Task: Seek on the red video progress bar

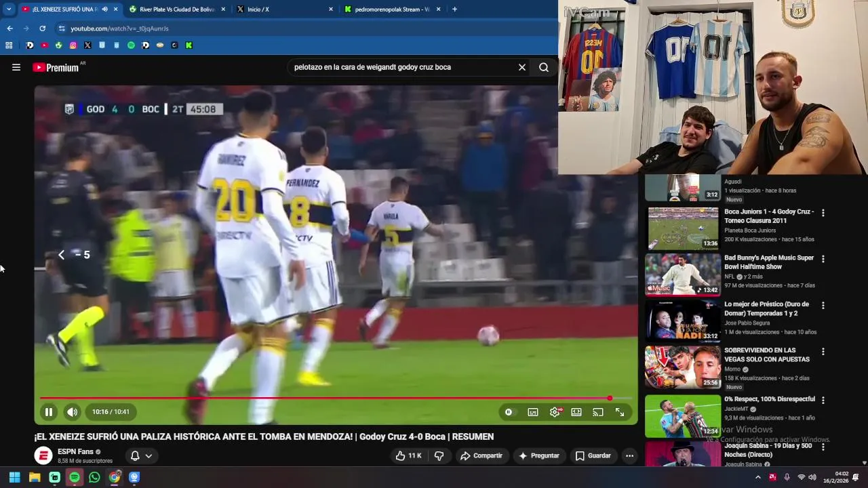Action: tap(336, 399)
